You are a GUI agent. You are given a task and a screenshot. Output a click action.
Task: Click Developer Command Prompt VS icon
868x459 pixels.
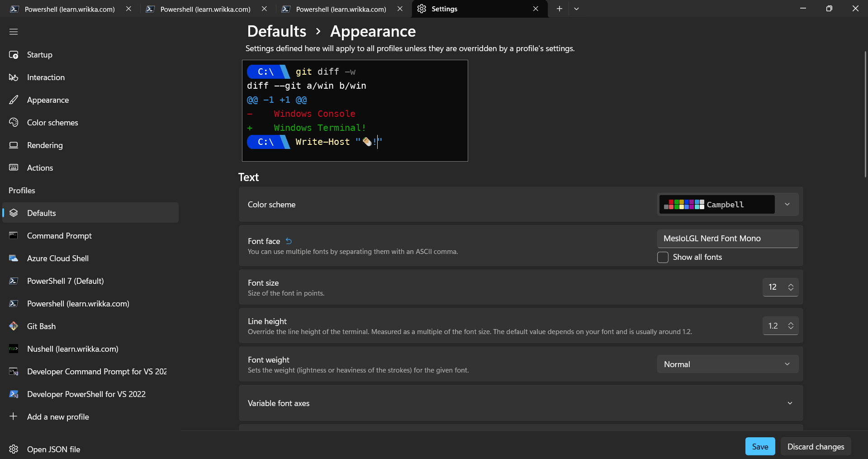tap(14, 372)
